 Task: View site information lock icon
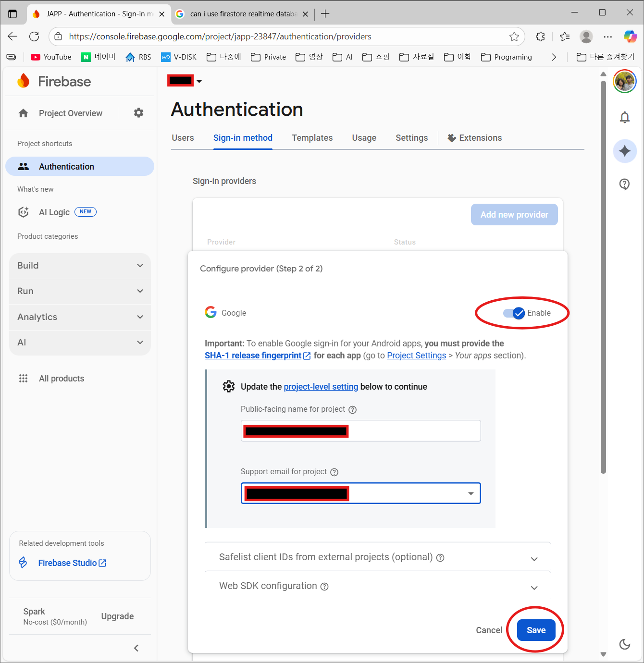point(58,37)
